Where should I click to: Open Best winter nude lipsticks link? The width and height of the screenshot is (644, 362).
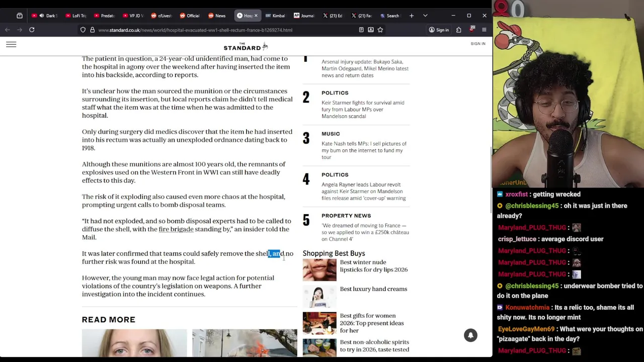[374, 266]
